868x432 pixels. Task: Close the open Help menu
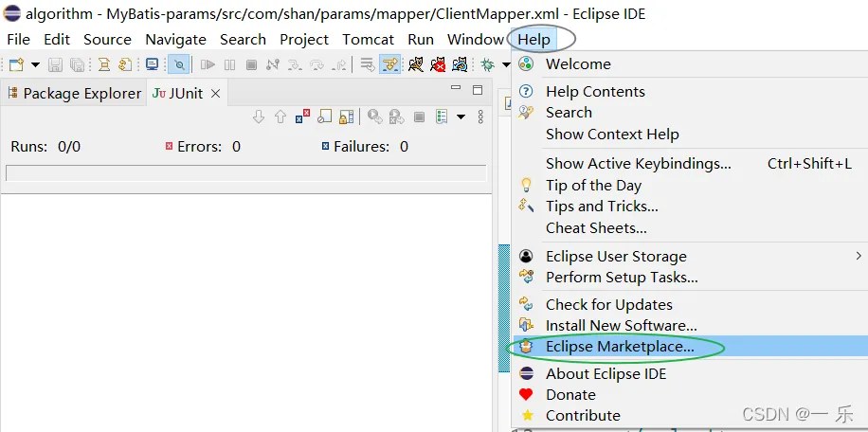coord(534,40)
